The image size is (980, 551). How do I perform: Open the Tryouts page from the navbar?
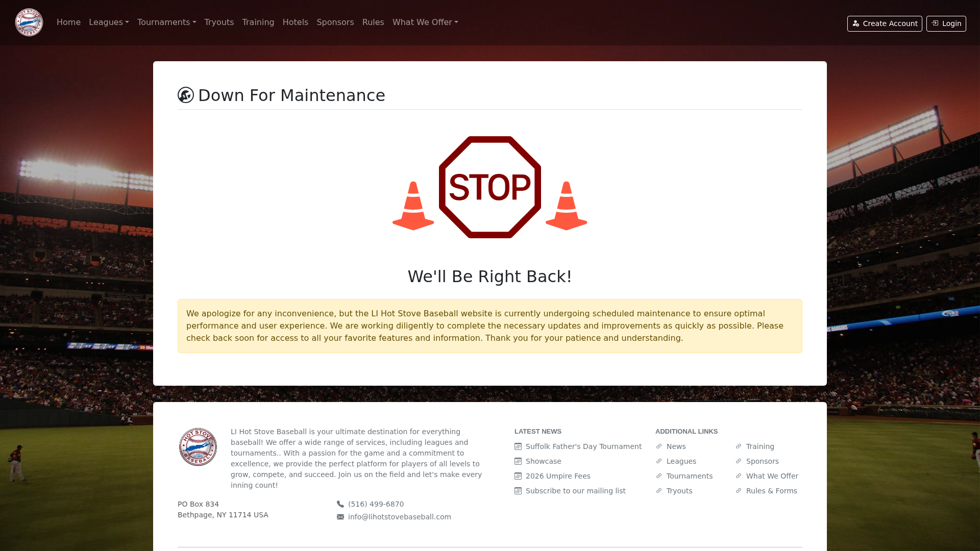(219, 22)
